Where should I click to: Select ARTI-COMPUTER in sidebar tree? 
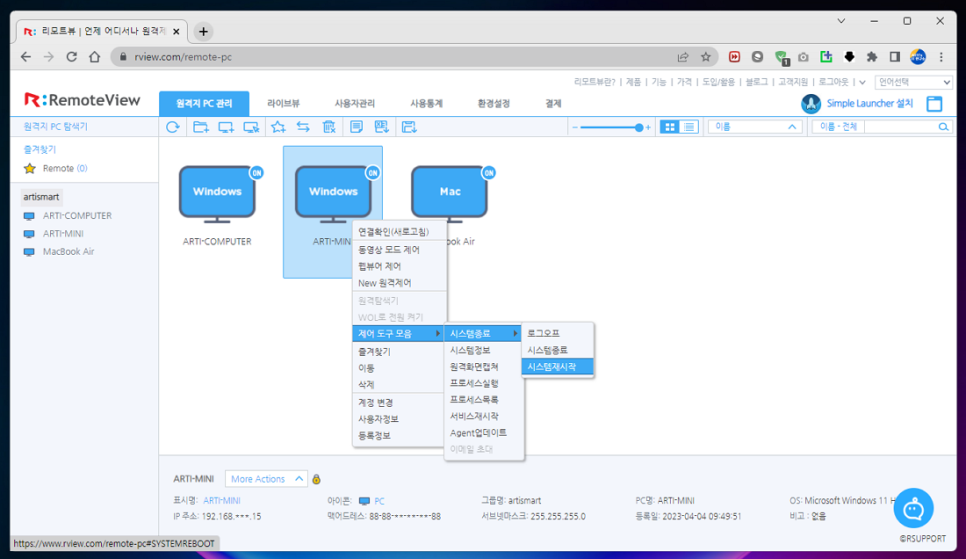click(78, 216)
